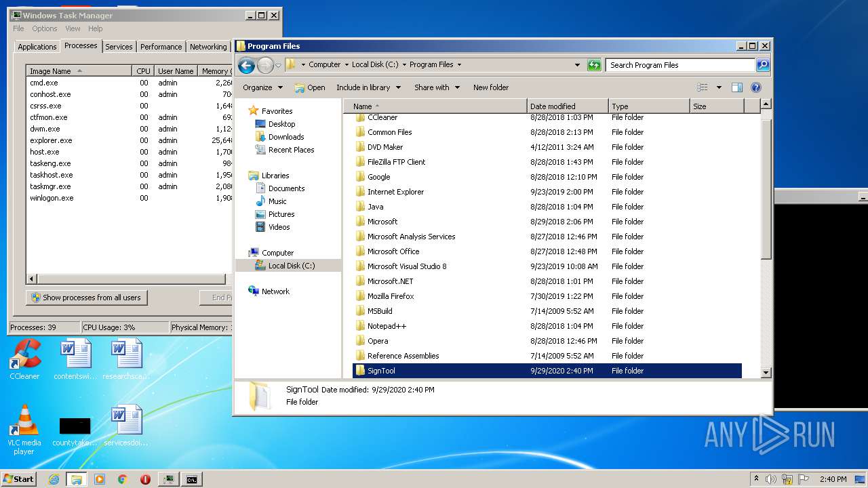Click the Windows Start button

click(19, 479)
